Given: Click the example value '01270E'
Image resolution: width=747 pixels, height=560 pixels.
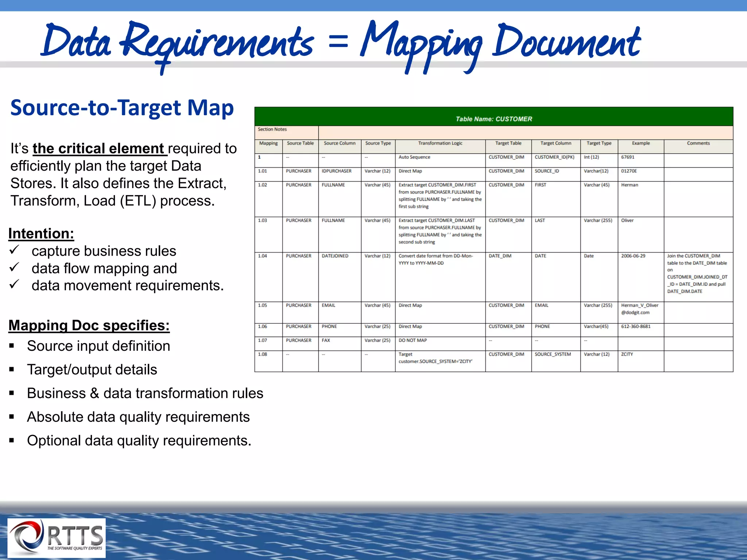Looking at the screenshot, I should [640, 174].
